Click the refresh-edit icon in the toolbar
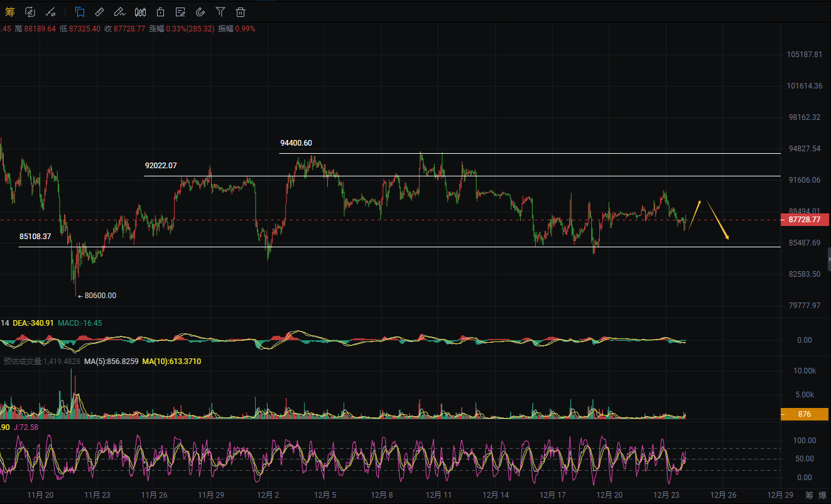 point(30,11)
